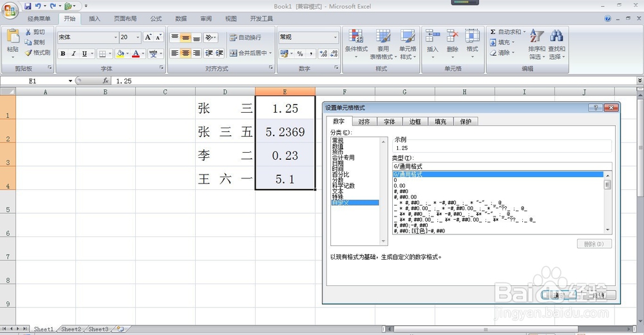
Task: Cut the selection (剪切)
Action: 35,32
